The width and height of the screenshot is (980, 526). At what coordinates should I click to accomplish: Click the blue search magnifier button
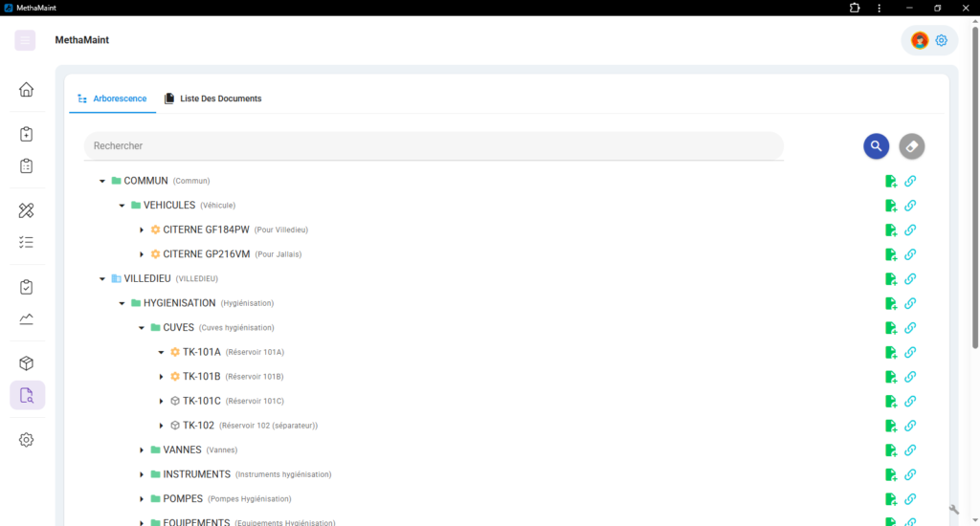click(x=877, y=146)
